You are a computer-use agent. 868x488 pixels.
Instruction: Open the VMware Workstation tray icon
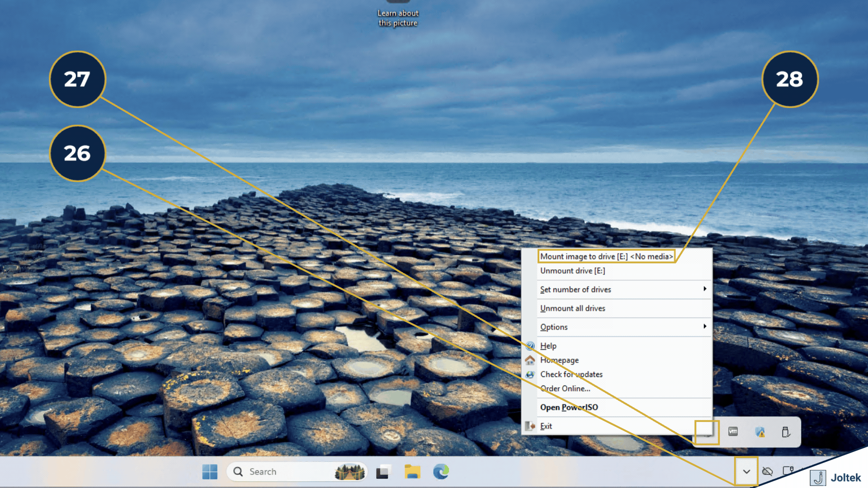click(733, 432)
